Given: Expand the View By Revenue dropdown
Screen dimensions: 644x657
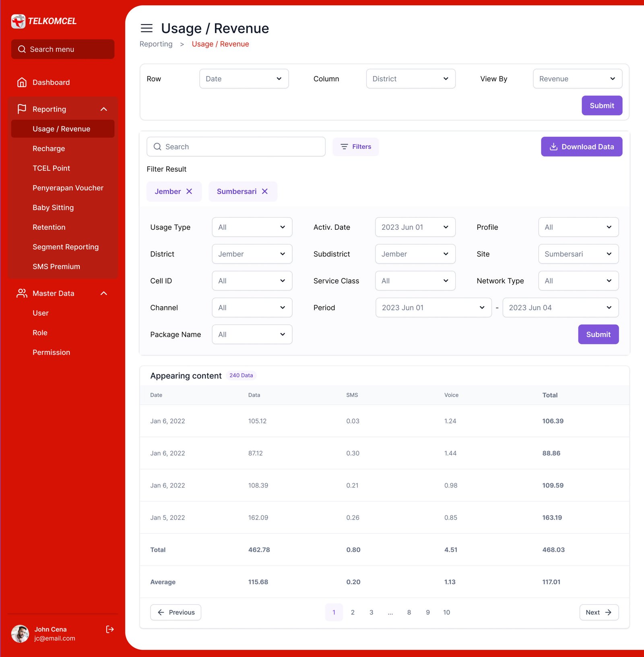Looking at the screenshot, I should 577,79.
